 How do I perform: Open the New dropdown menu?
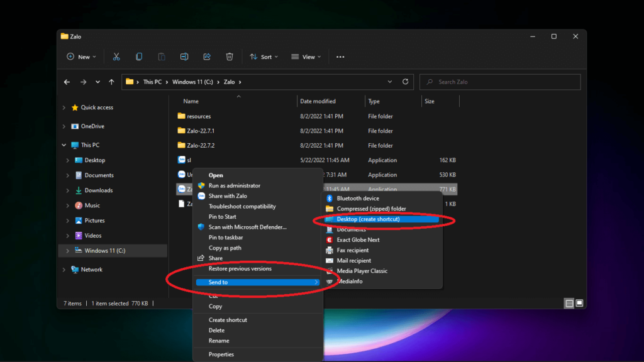[82, 57]
